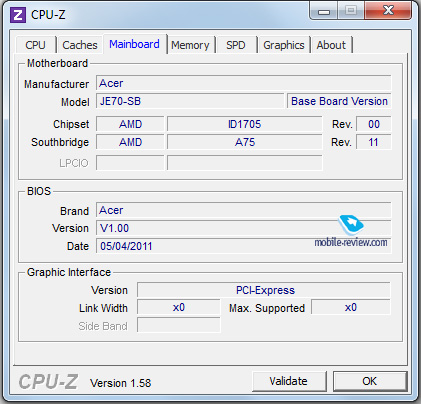Click the Max. Supported x0 field
421x404 pixels.
(351, 307)
